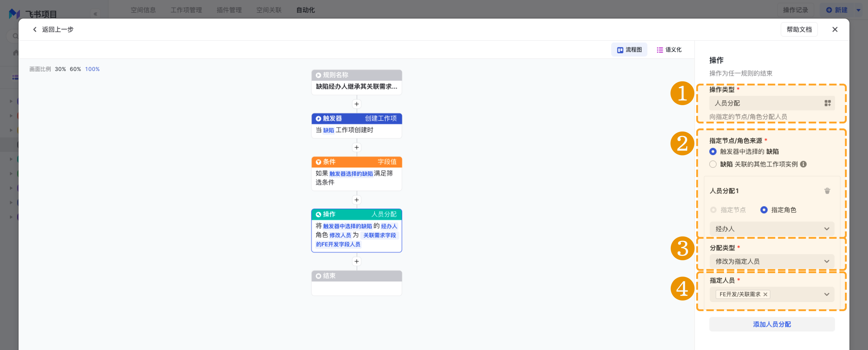The image size is (868, 350).
Task: Click 添加人员分配 button
Action: click(x=772, y=324)
